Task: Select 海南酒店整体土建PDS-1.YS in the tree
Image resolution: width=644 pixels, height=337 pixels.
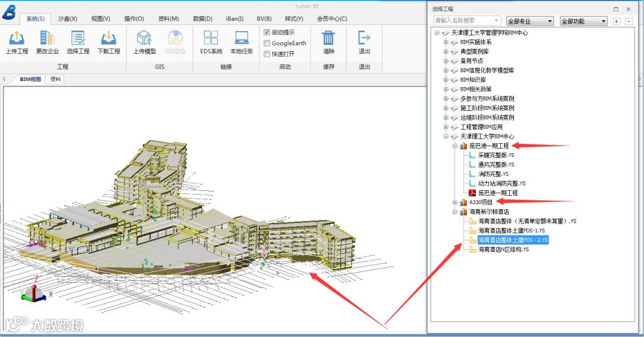Action: pyautogui.click(x=512, y=231)
